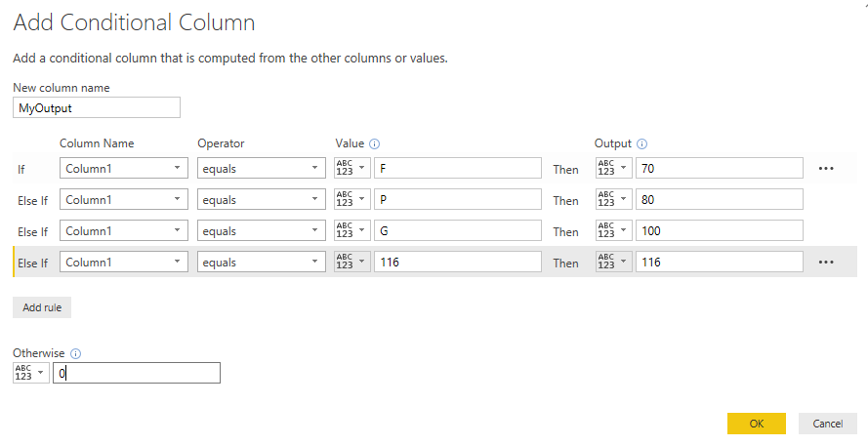Open options ellipsis for the F rule row

click(x=826, y=168)
